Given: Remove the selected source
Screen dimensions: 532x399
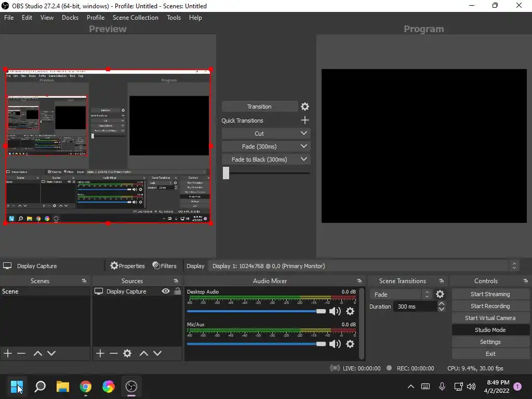Looking at the screenshot, I should [114, 353].
